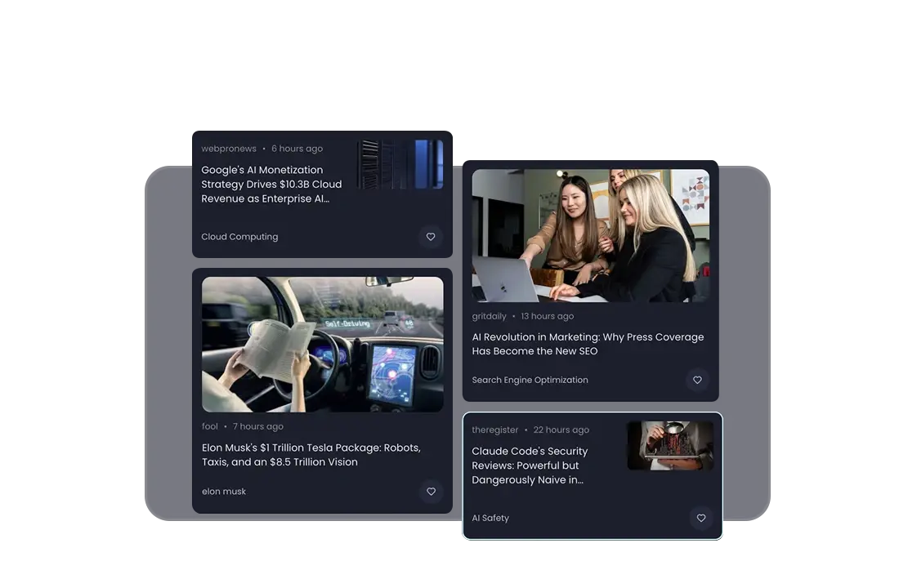This screenshot has height=588, width=899.
Task: Click the self-driving car dashboard image
Action: [322, 344]
